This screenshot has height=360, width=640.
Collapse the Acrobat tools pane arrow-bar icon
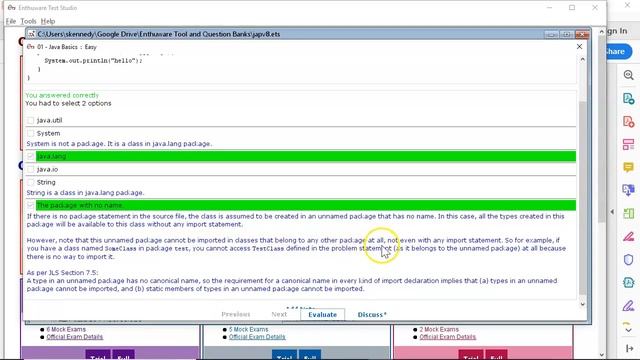(x=629, y=348)
